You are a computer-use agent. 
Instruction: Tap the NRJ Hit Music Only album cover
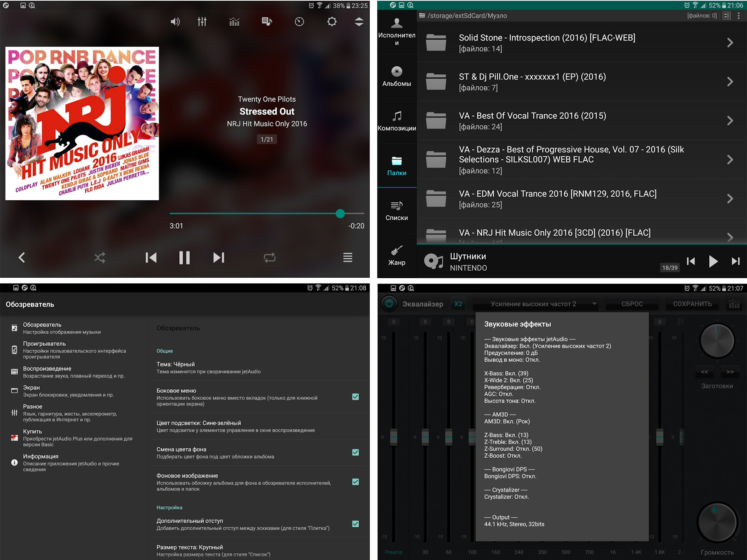[82, 124]
